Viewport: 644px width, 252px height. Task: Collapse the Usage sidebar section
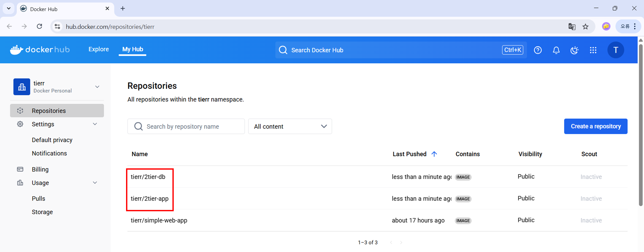[x=95, y=183]
